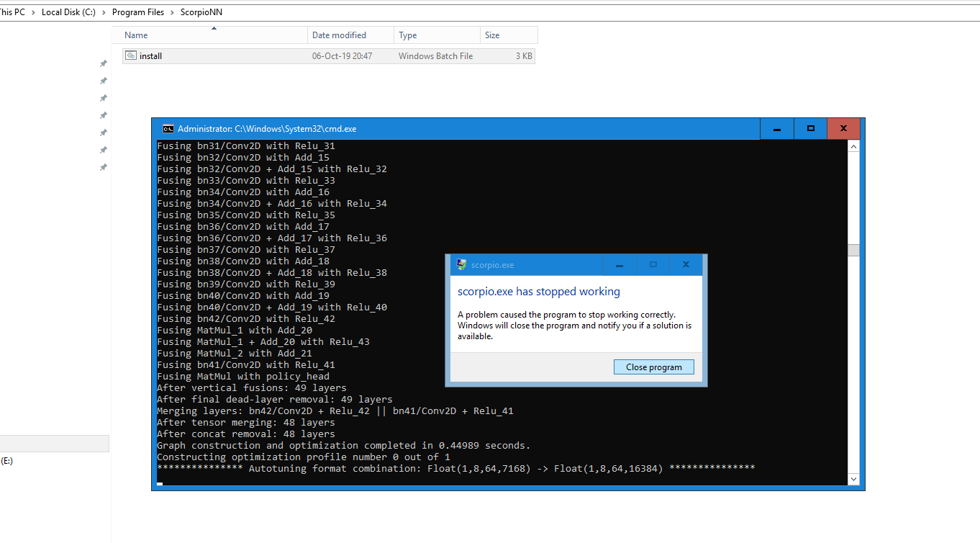Click the cmd window scroll-up arrow
Image resolution: width=980 pixels, height=543 pixels.
[853, 146]
